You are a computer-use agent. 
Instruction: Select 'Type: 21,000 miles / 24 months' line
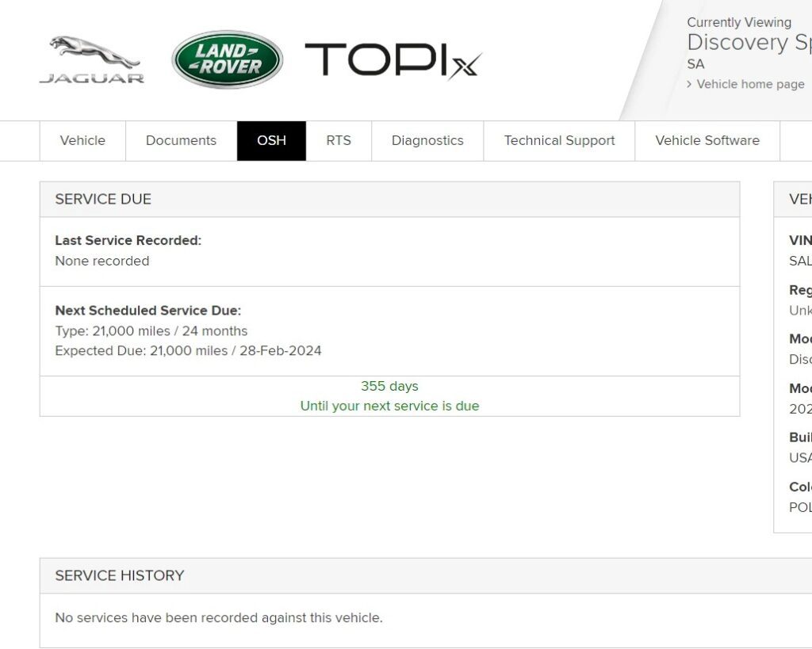tap(151, 331)
